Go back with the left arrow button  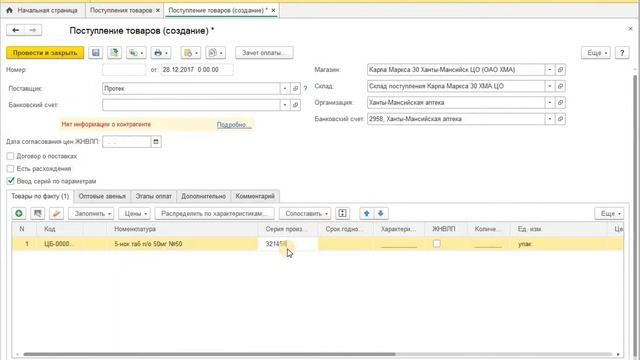coord(16,30)
